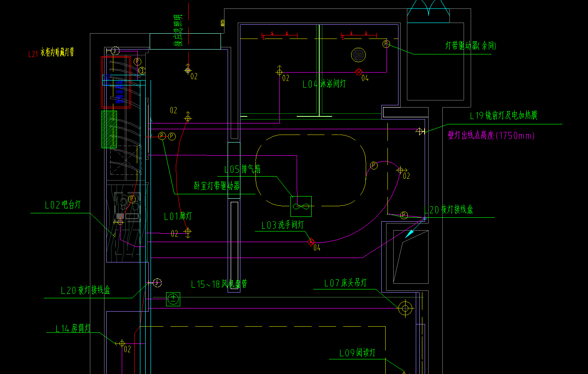Click the right-side 夜灯接线盒 label
Viewport: 588px width, 374px height.
(451, 210)
